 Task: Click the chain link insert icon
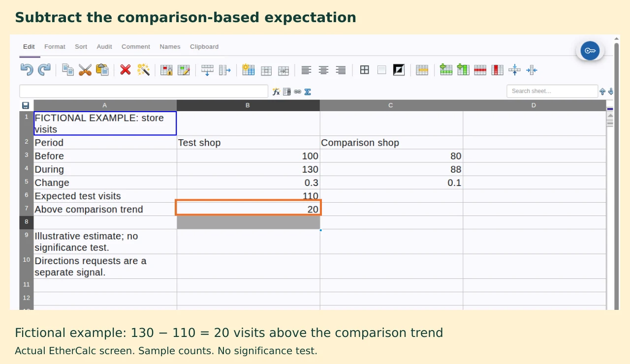tap(298, 91)
